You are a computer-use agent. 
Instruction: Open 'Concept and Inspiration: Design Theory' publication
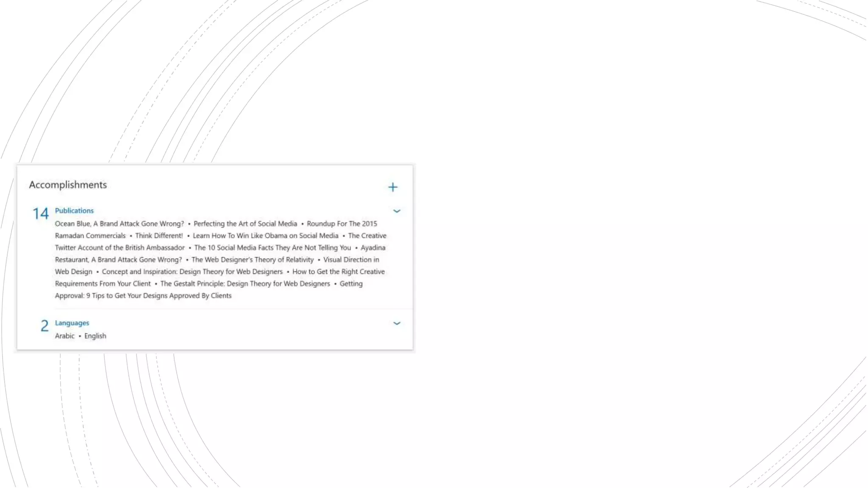192,272
